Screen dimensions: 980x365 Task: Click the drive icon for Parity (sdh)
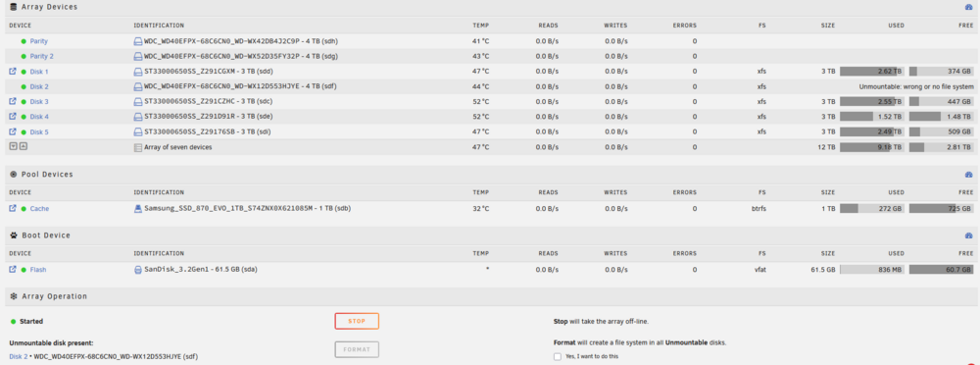139,41
